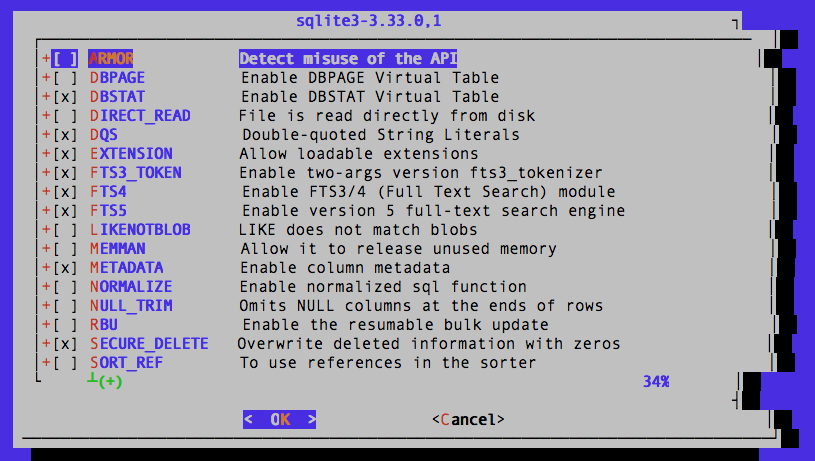Enable the DIRECT_READ checkbox
815x461 pixels.
click(64, 116)
